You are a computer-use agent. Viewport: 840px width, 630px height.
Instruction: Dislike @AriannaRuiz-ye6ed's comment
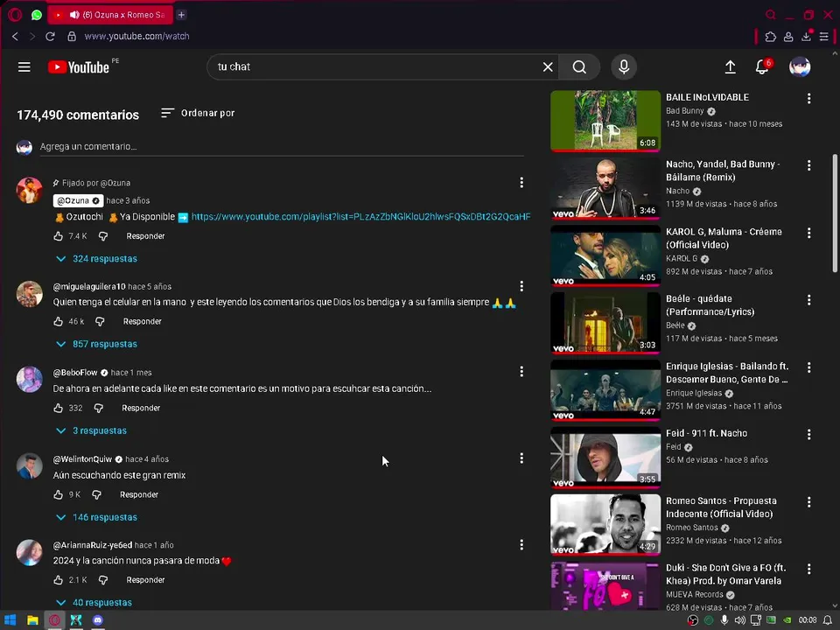tap(103, 579)
